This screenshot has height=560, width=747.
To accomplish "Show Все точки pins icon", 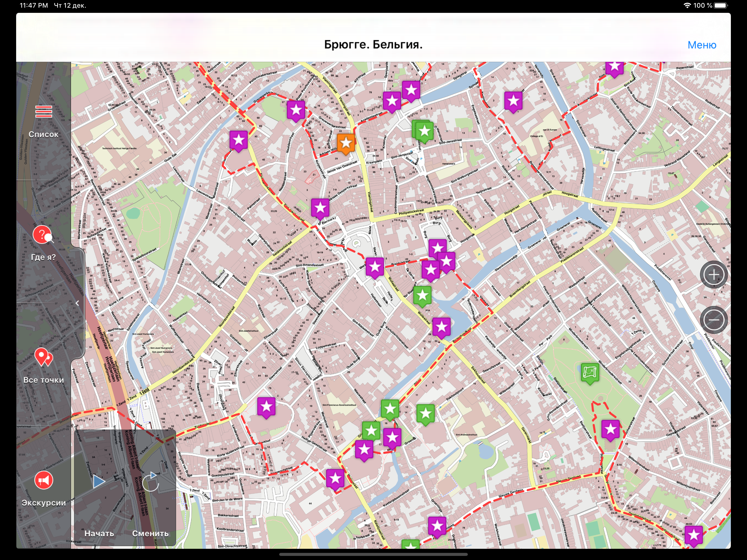I will 43,357.
